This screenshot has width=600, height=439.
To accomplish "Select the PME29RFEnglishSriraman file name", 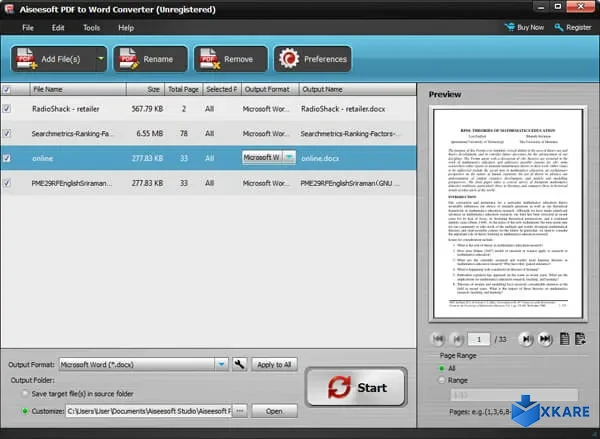I will pyautogui.click(x=72, y=183).
